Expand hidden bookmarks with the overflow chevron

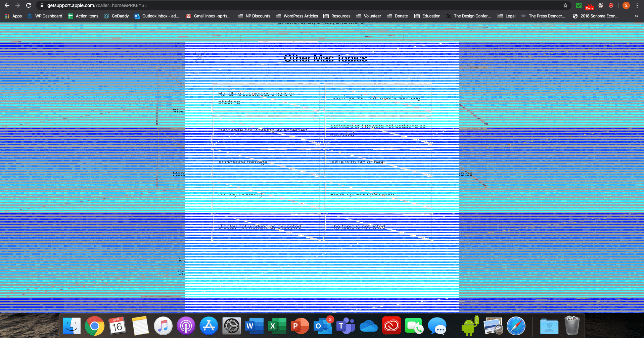click(636, 16)
